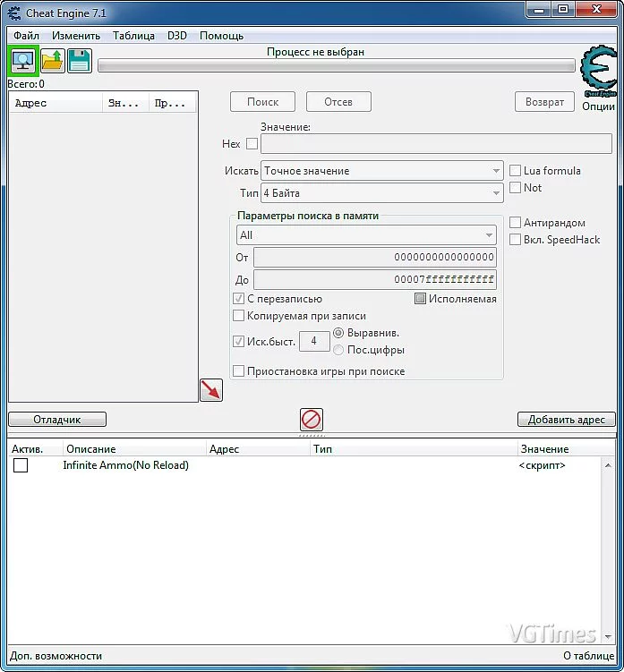Click the Адрес column header in cheat table
This screenshot has width=624, height=672.
coord(258,449)
